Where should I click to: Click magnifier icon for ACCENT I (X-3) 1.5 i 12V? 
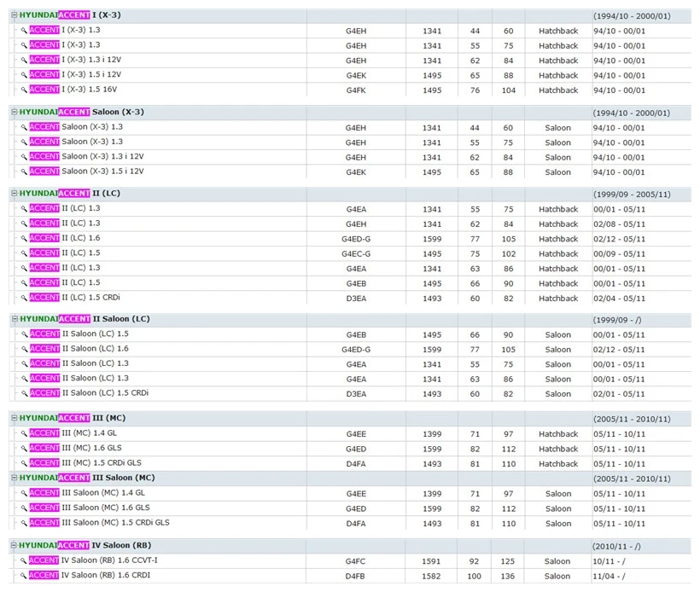[x=24, y=75]
